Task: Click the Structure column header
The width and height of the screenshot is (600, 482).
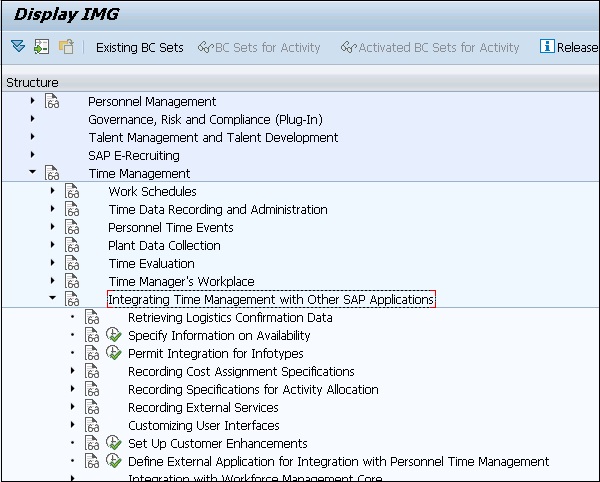Action: (x=32, y=82)
